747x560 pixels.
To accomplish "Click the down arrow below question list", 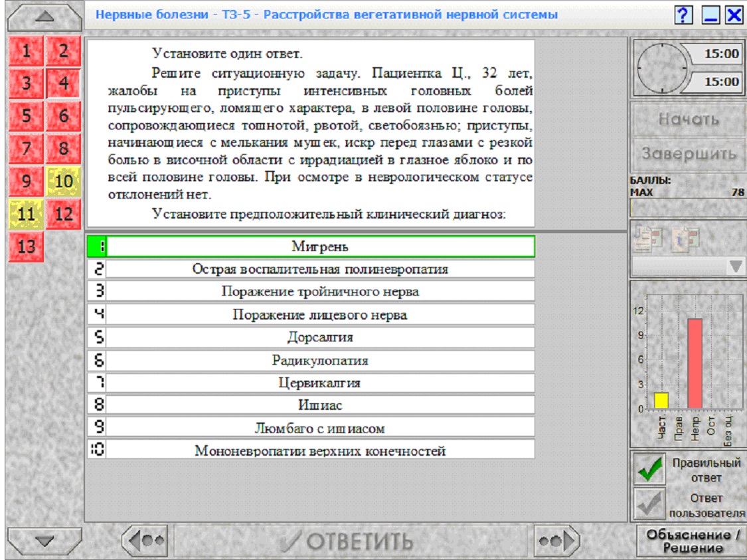I will tap(44, 541).
